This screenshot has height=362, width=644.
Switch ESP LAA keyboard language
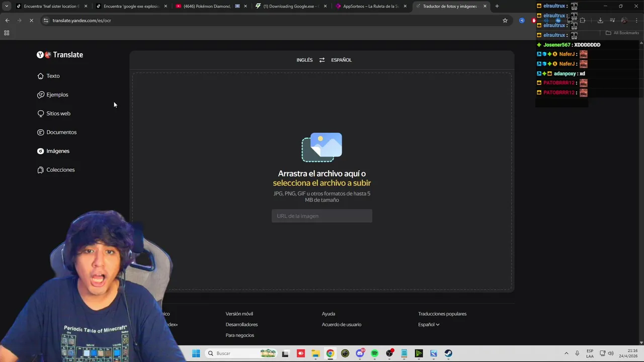[x=590, y=353]
